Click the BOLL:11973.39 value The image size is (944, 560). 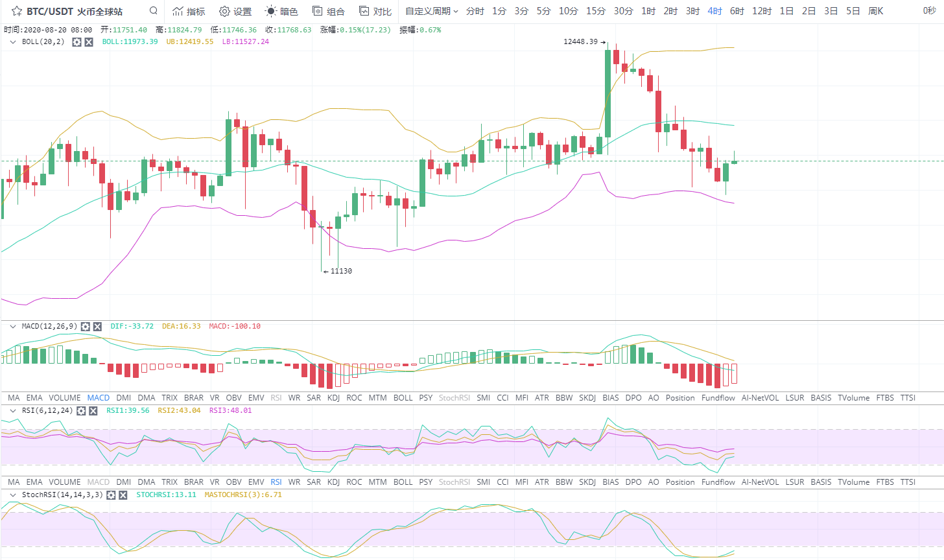130,41
